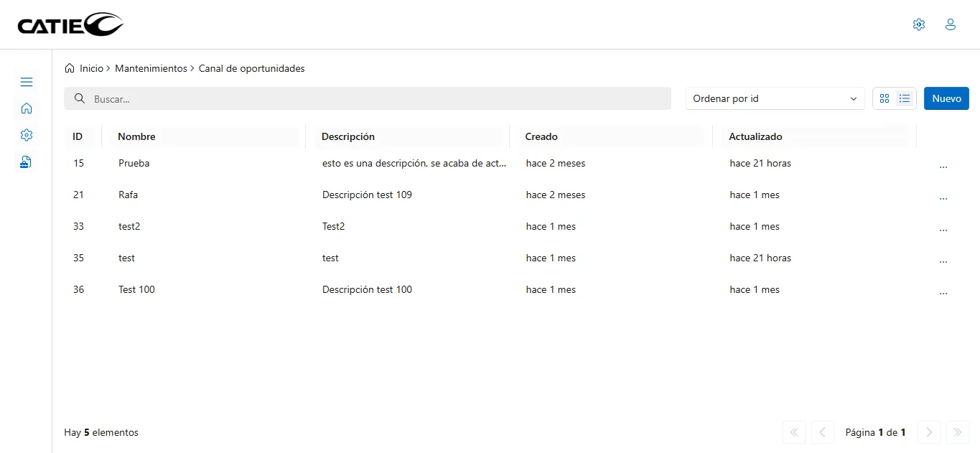Click the Nuevo button
980x453 pixels.
click(x=946, y=98)
